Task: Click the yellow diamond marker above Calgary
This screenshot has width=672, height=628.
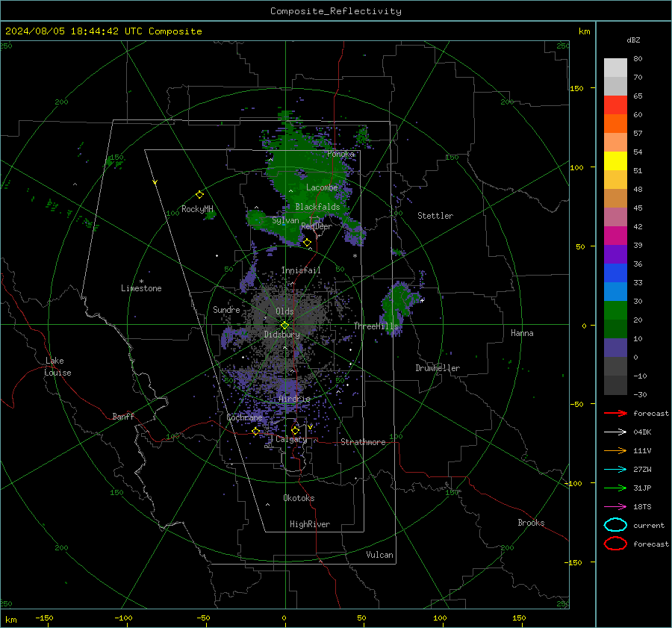Action: pos(295,430)
